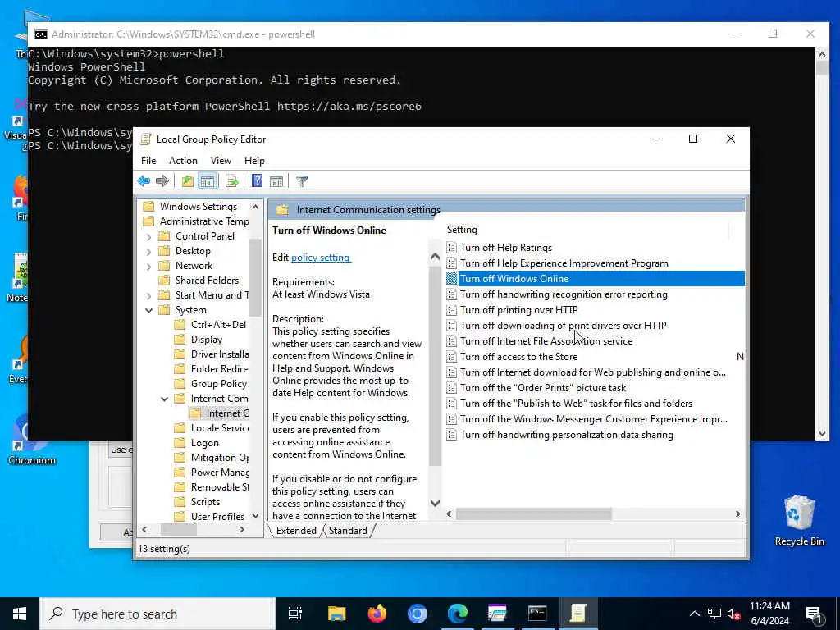Viewport: 840px width, 630px height.
Task: Click policy icon beside Turn off printing over HTTP
Action: point(452,309)
